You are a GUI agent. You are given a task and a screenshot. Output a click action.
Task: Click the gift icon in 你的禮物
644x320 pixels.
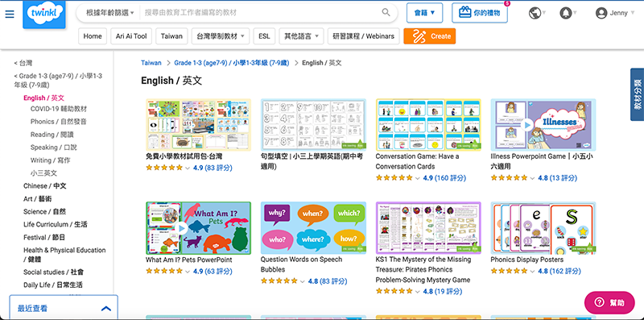464,13
